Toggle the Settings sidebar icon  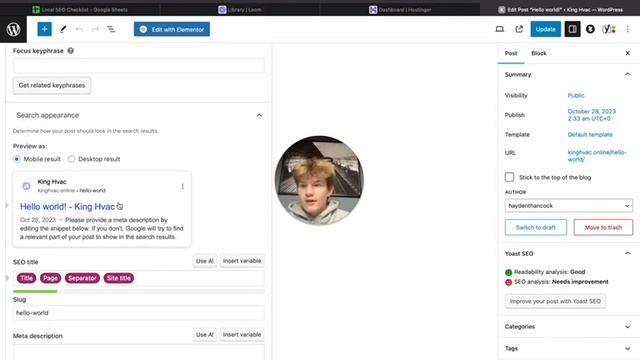click(x=572, y=29)
